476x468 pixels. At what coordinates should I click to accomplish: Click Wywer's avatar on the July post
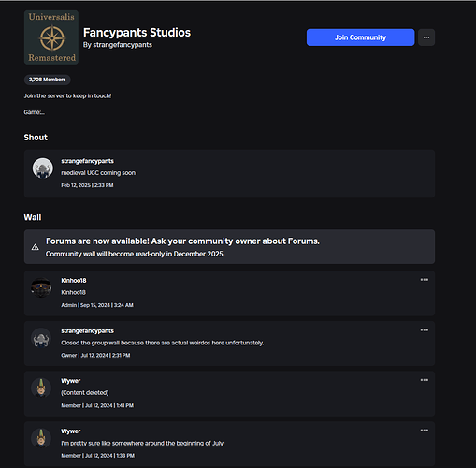(41, 438)
